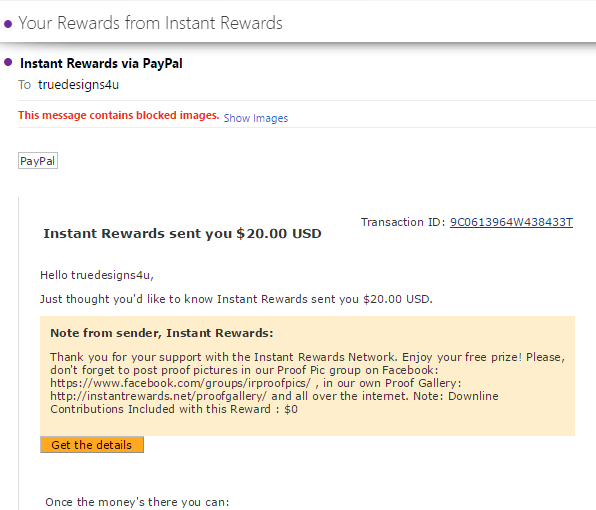Click the blocked PayPal image placeholder

(38, 161)
